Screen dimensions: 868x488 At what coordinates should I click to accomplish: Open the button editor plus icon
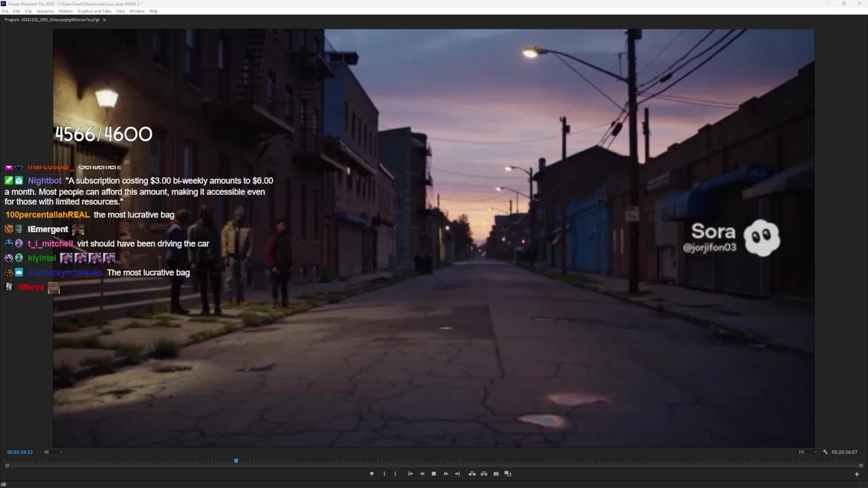click(856, 474)
